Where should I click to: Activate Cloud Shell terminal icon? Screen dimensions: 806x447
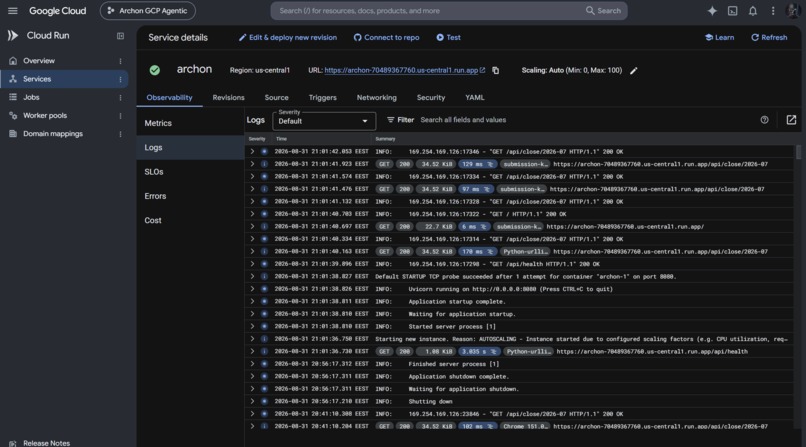coord(732,11)
